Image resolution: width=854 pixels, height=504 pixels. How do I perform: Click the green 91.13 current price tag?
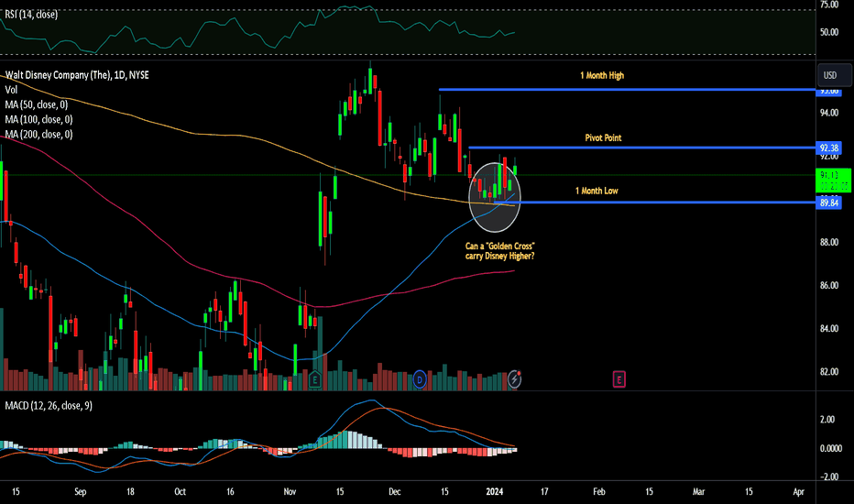(x=833, y=181)
